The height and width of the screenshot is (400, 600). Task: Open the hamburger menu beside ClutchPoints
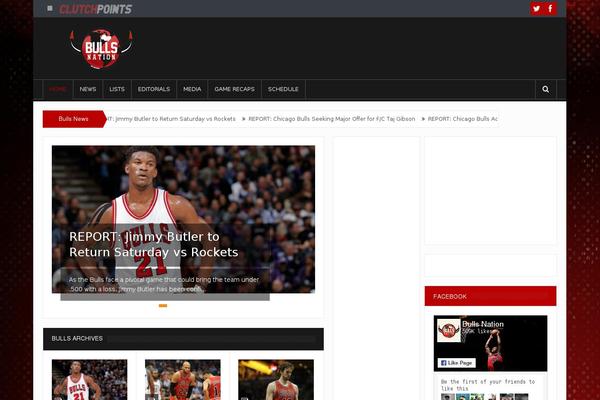coord(50,8)
